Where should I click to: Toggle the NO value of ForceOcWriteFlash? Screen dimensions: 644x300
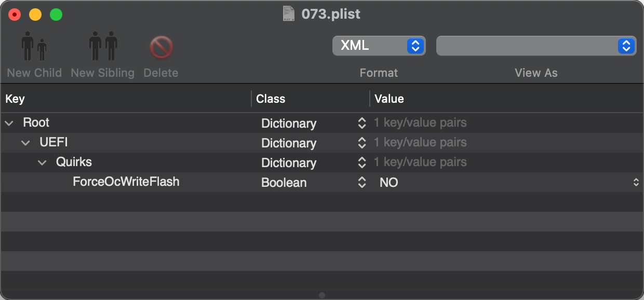(x=389, y=182)
